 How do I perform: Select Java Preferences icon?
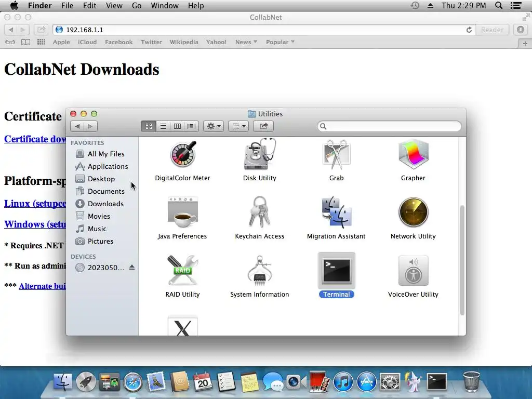tap(183, 212)
